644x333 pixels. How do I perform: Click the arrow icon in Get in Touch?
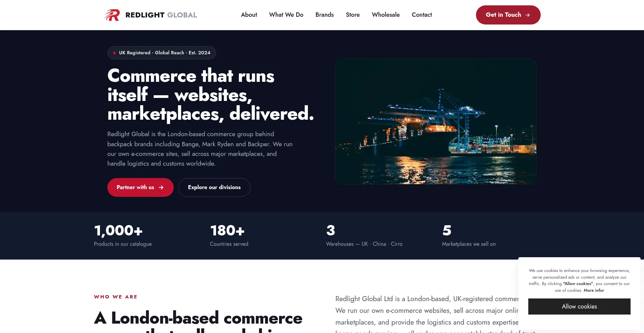click(x=528, y=15)
